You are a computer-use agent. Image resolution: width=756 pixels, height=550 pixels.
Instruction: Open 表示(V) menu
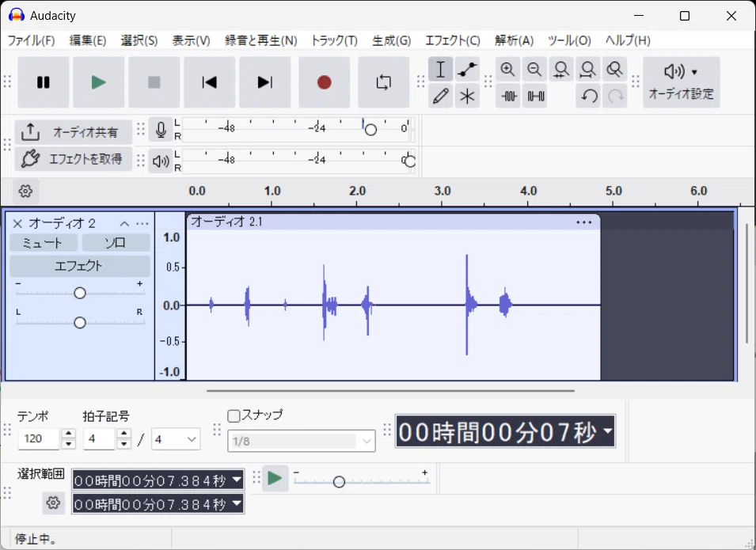click(192, 40)
